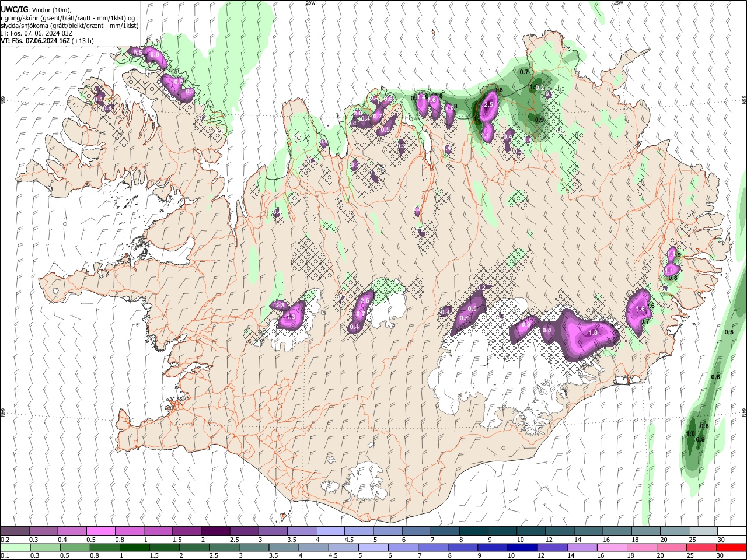Pick the pale grey swatch between 25 and 30, upper legend
Viewport: 747px width, 560px height.
click(703, 531)
